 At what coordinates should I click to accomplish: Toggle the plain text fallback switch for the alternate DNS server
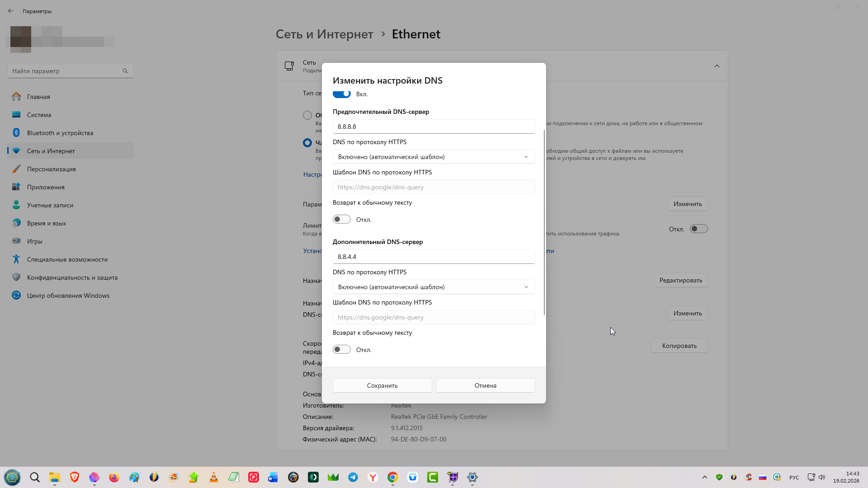[x=342, y=350]
